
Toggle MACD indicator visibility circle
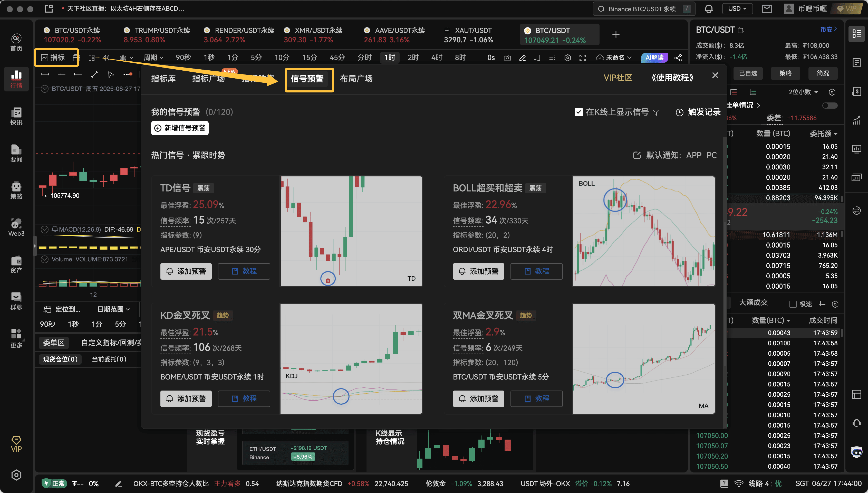point(44,229)
